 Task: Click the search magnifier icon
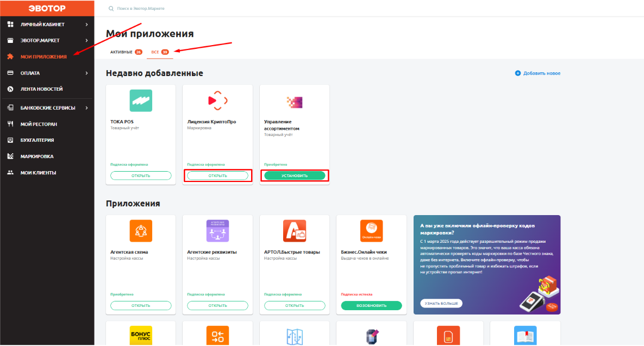pyautogui.click(x=111, y=8)
